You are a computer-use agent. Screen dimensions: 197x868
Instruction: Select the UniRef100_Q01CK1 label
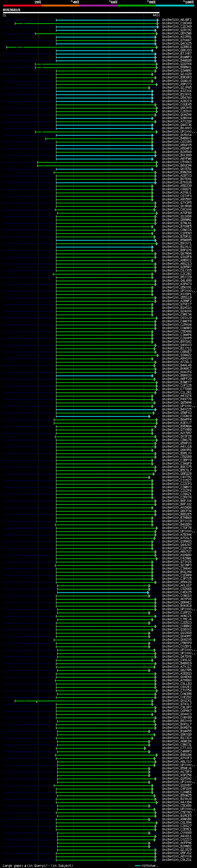(176, 700)
